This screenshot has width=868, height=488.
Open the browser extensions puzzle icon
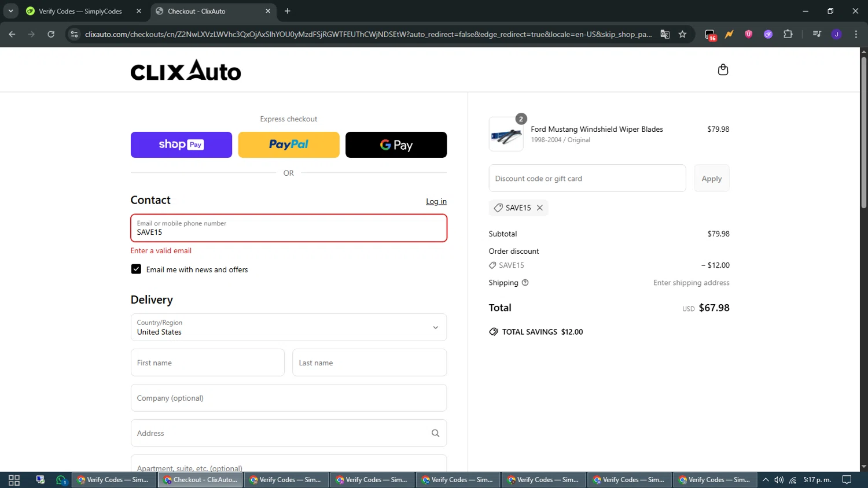click(788, 34)
